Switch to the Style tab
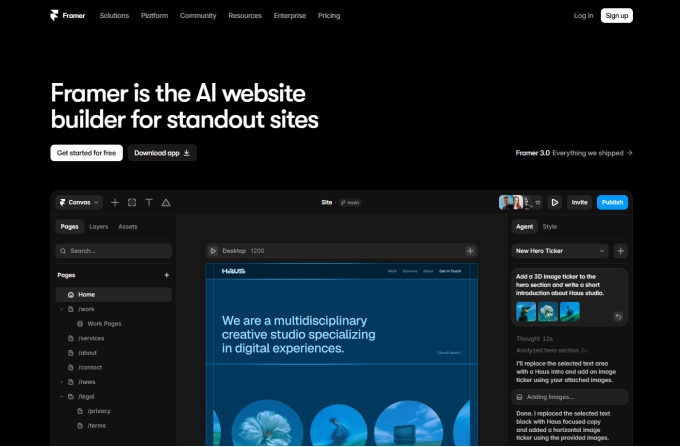Viewport: 680px width, 447px height. point(549,227)
